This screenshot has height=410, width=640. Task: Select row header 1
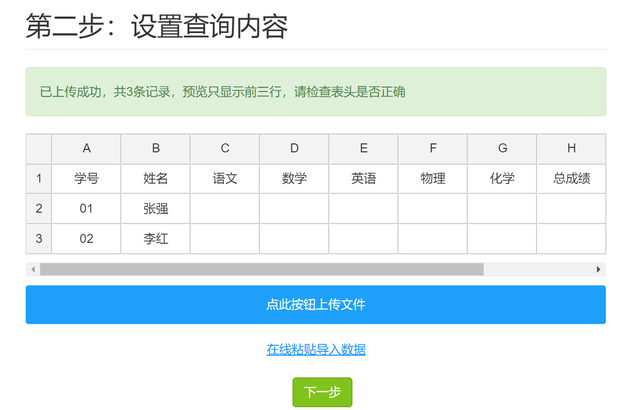tap(39, 179)
